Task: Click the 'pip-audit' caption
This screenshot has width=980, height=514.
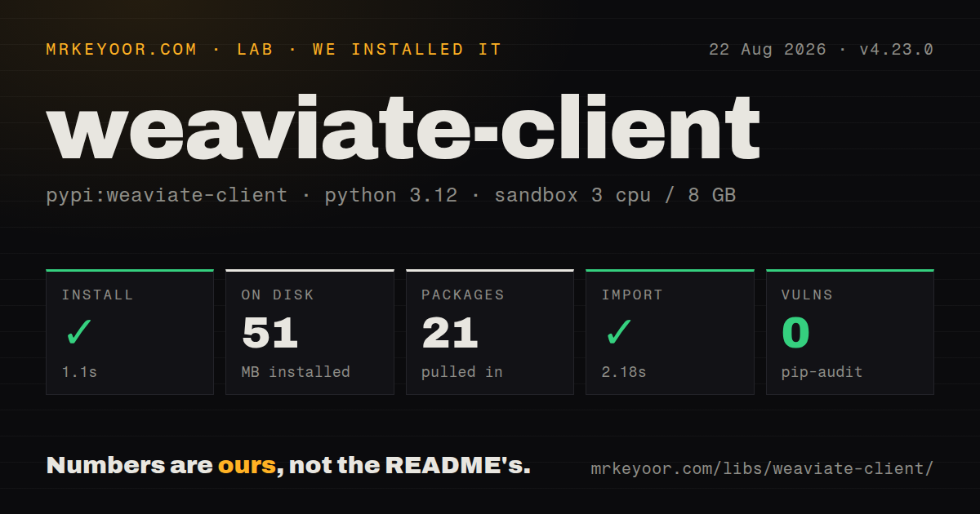Action: [x=822, y=372]
